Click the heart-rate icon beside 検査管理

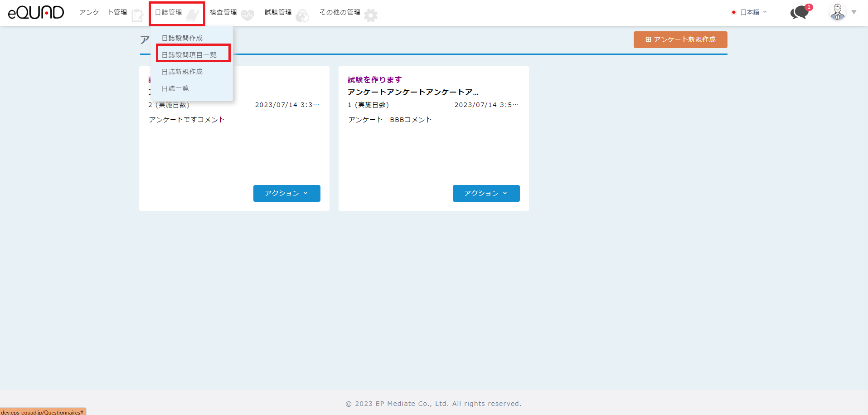(x=247, y=15)
